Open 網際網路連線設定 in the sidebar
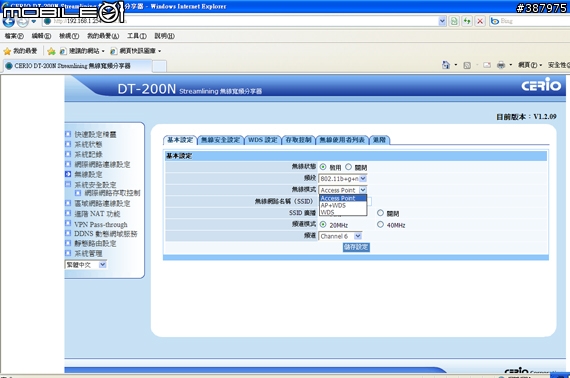This screenshot has height=378, width=570. pos(102,164)
